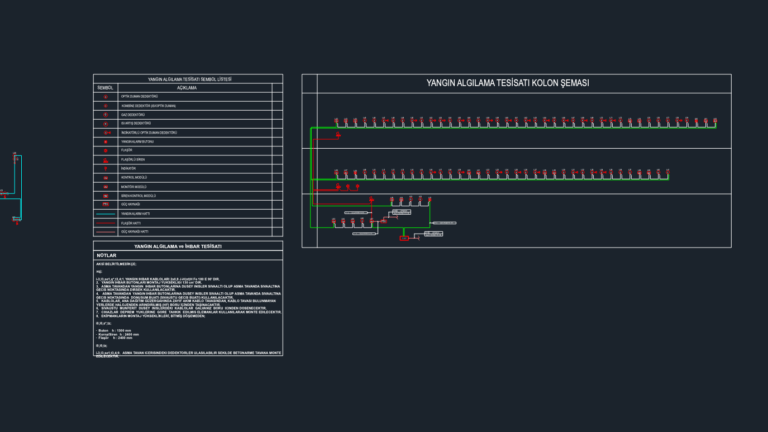Select the first detector on top loop row
Image resolution: width=768 pixels, height=432 pixels.
coord(336,120)
